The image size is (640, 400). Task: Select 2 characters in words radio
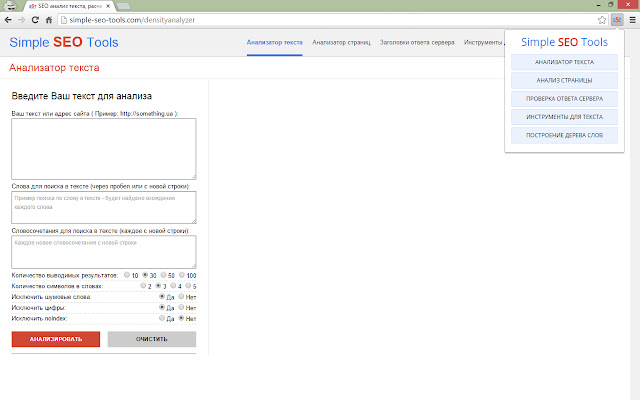(143, 286)
